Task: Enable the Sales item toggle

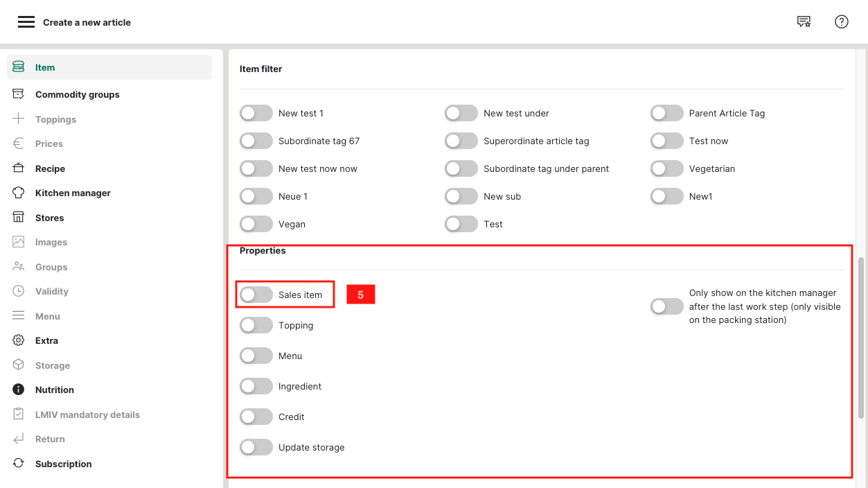Action: click(256, 295)
